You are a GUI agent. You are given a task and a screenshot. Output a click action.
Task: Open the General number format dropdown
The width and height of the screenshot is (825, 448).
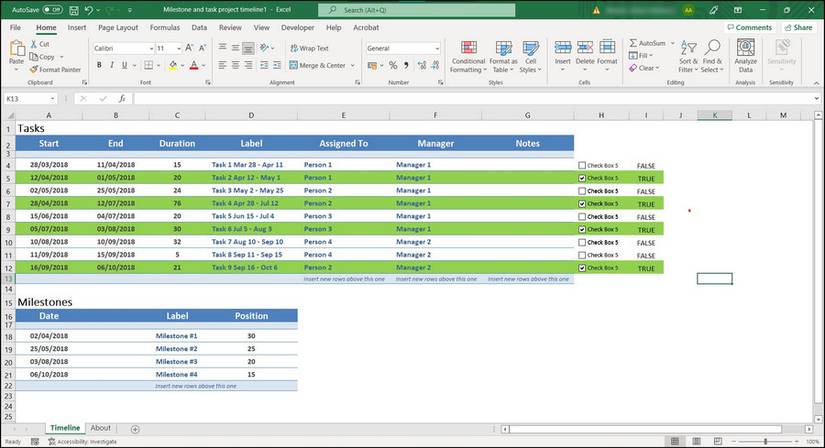437,48
